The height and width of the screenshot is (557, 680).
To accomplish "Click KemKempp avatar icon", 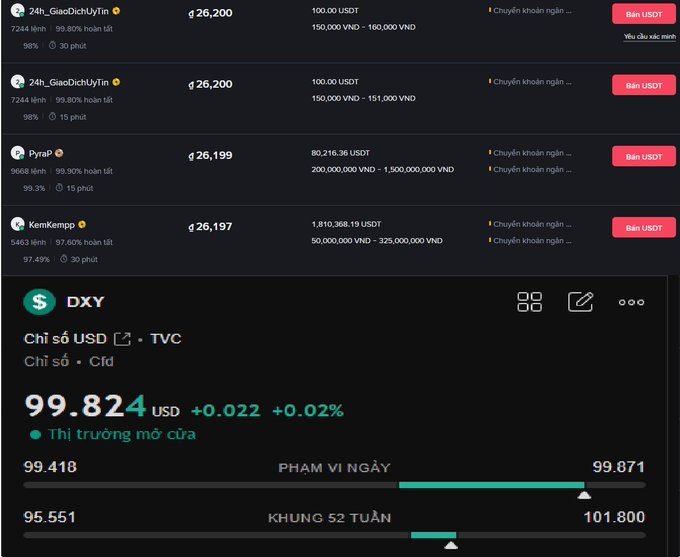I will pos(17,224).
